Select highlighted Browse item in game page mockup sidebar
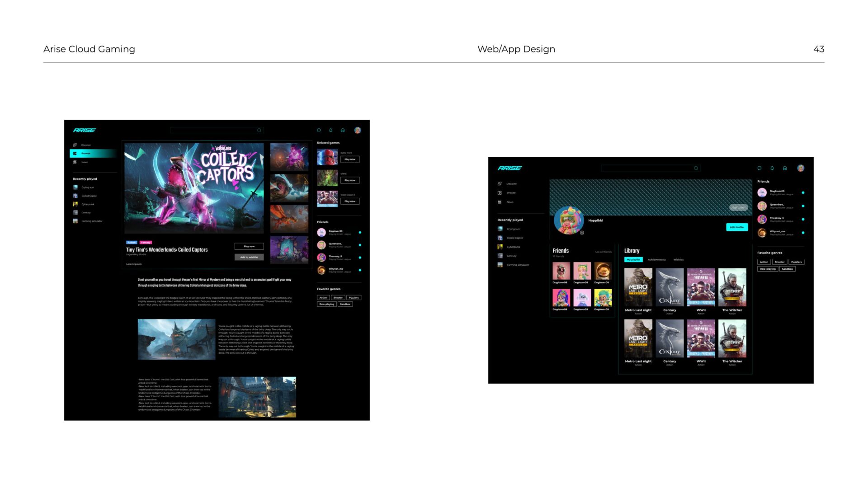868x488 pixels. (93, 154)
